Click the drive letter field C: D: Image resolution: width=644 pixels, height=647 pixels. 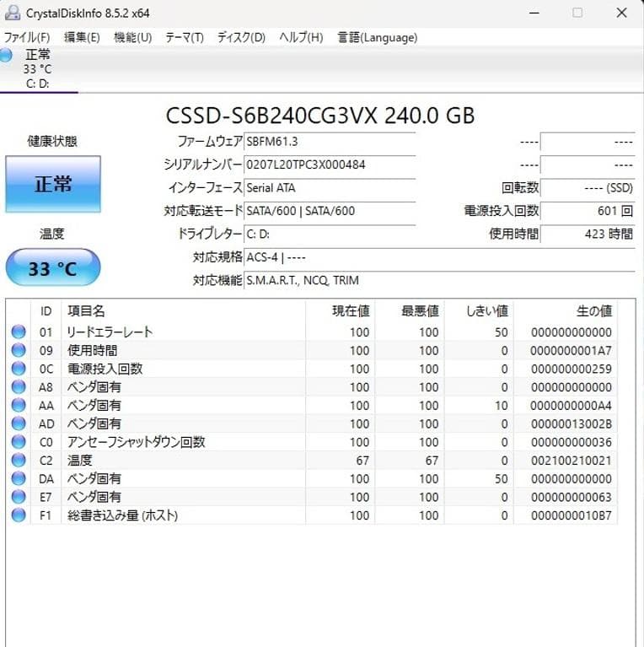(x=330, y=235)
